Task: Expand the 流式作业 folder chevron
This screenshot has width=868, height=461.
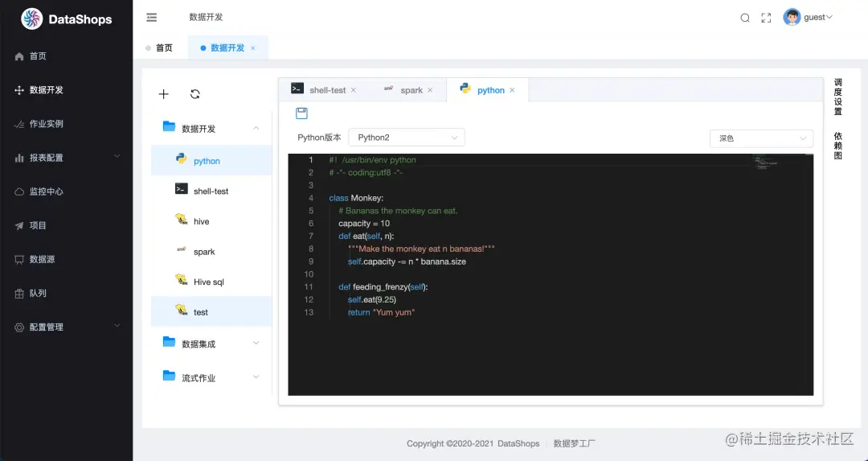Action: (256, 377)
